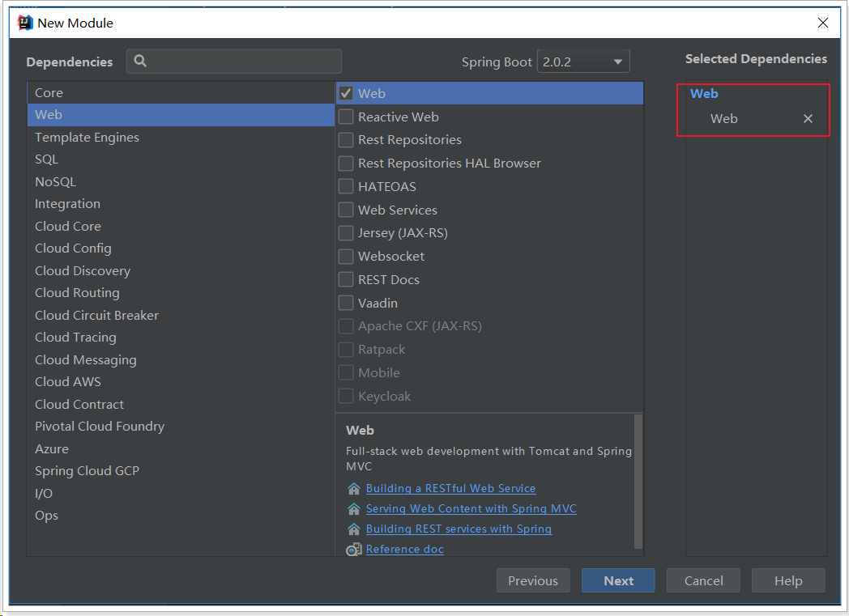Open the Integration category
Image resolution: width=849 pixels, height=616 pixels.
181,204
